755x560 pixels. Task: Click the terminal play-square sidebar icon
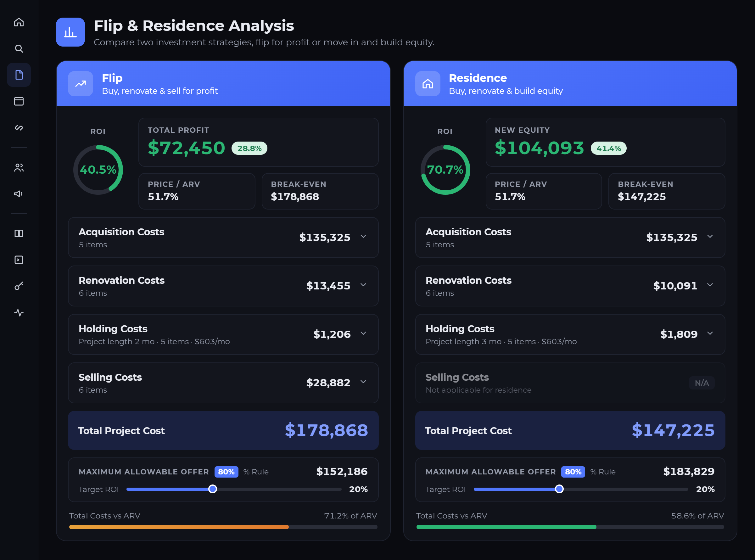tap(19, 260)
